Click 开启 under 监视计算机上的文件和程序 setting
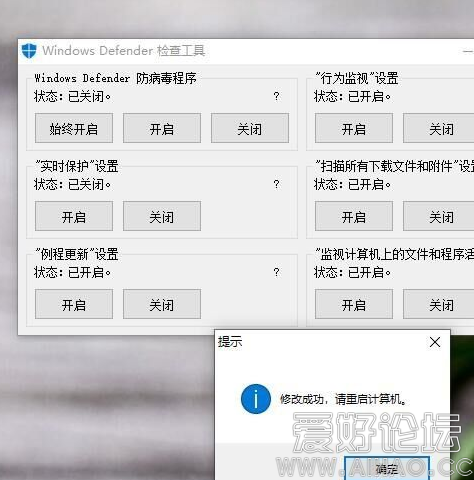This screenshot has width=474, height=480. 354,304
